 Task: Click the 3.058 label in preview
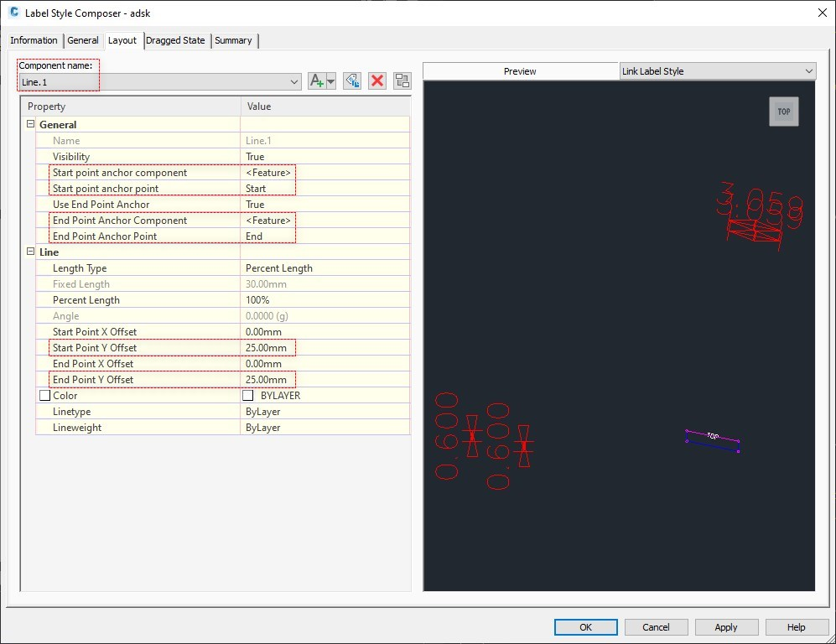(x=759, y=205)
